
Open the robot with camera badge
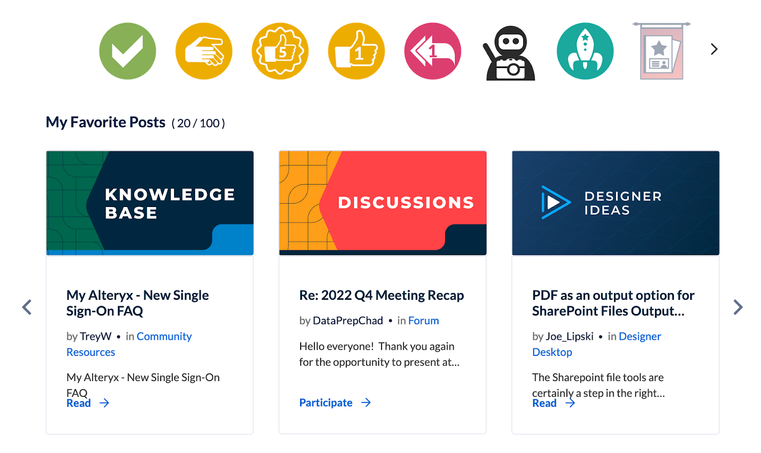(509, 52)
